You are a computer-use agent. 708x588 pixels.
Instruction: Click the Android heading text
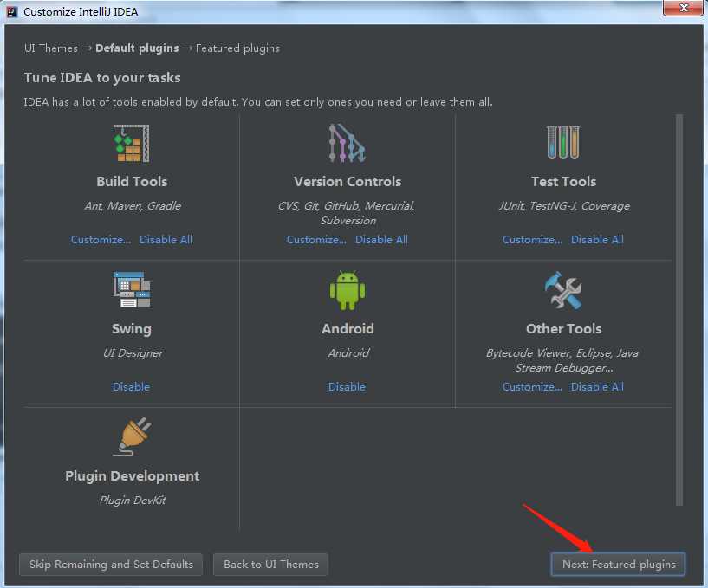[348, 328]
